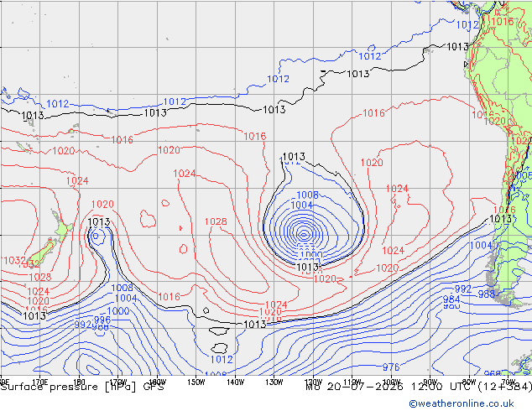Image resolution: width=532 pixels, height=411 pixels.
Task: Click the 988 isobar label beside southern Chile
Action: (x=487, y=294)
